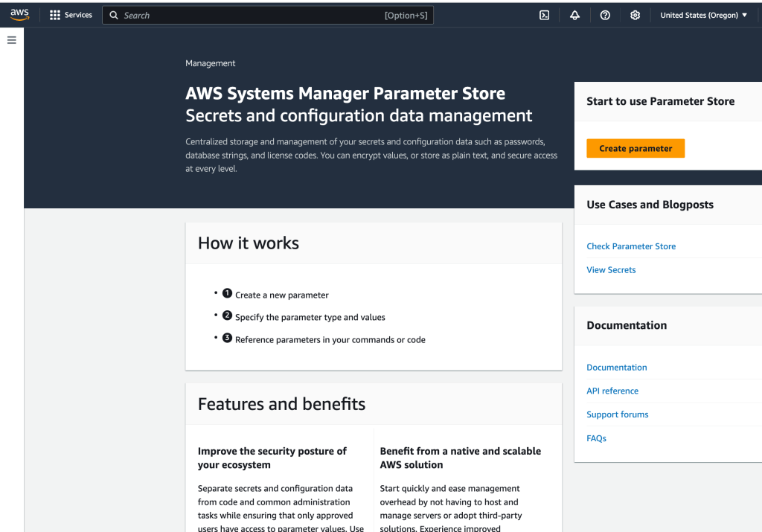Open the notifications bell

(574, 15)
